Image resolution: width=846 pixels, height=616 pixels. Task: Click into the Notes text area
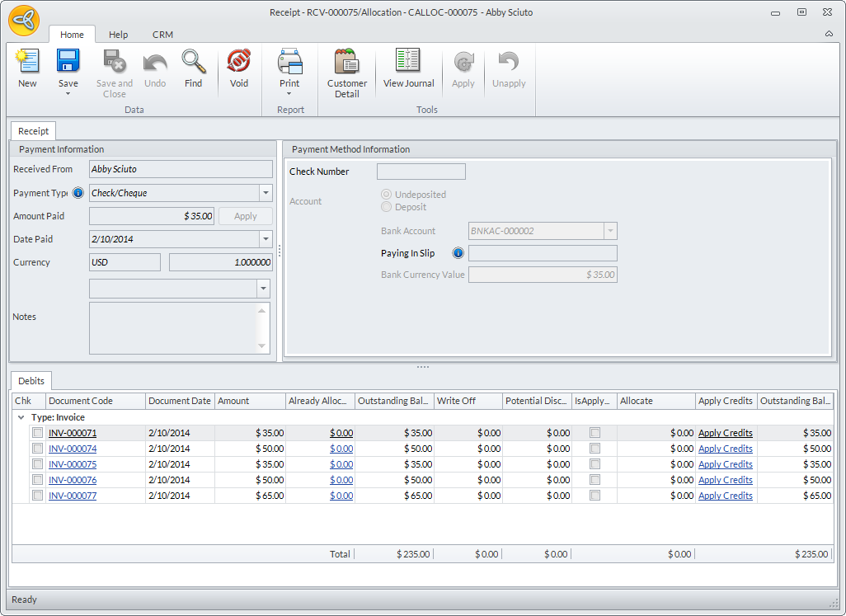173,328
